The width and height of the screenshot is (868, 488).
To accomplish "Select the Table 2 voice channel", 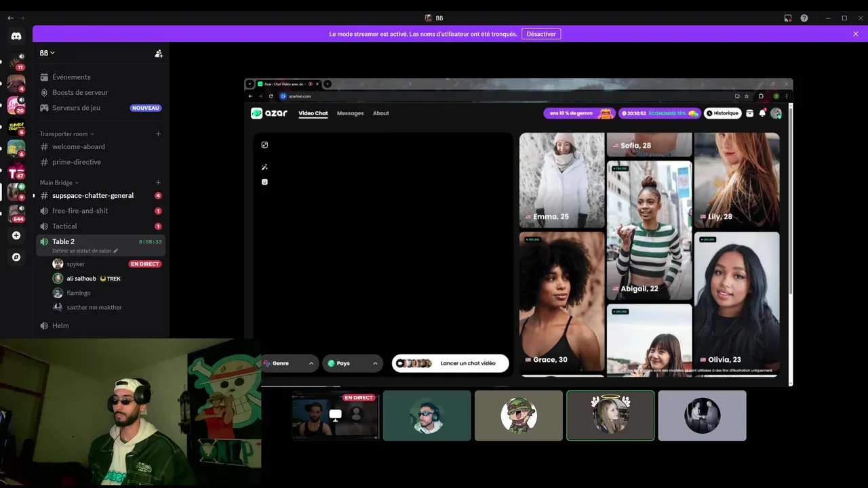I will [x=101, y=245].
